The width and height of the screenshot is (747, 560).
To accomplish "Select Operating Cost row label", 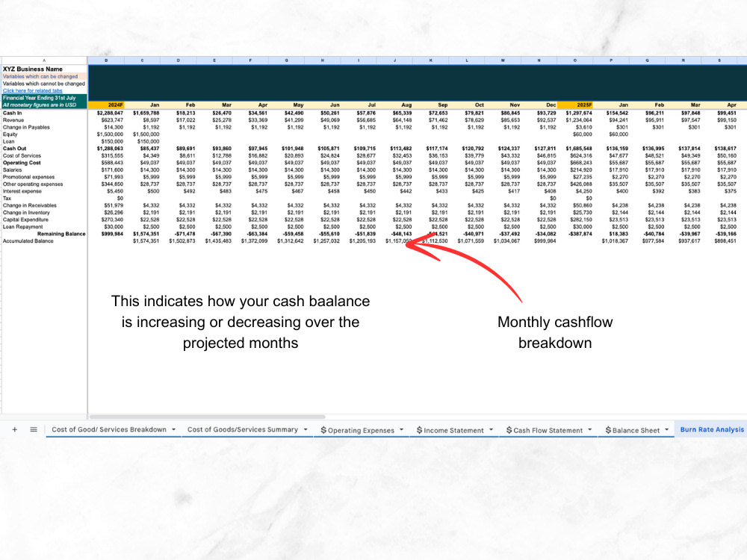I will pos(22,163).
